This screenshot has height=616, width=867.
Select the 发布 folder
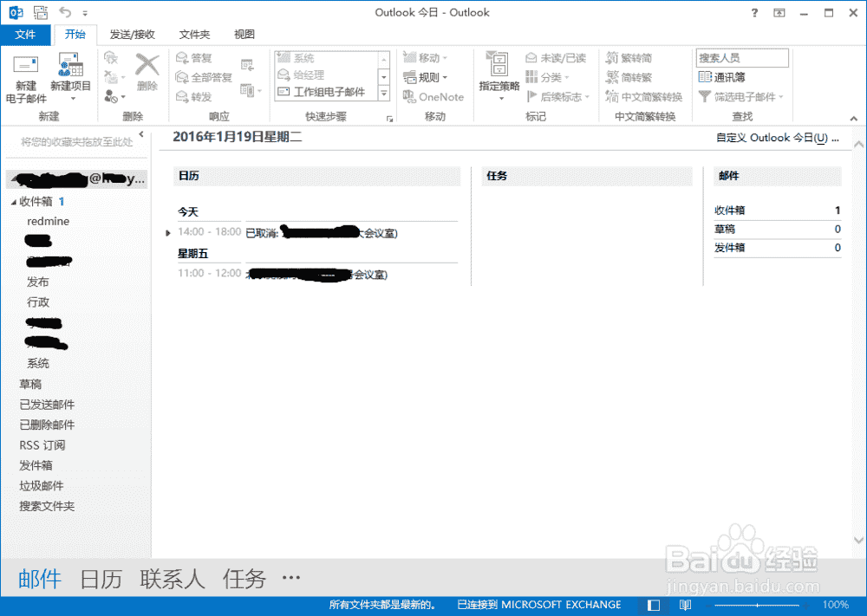37,282
